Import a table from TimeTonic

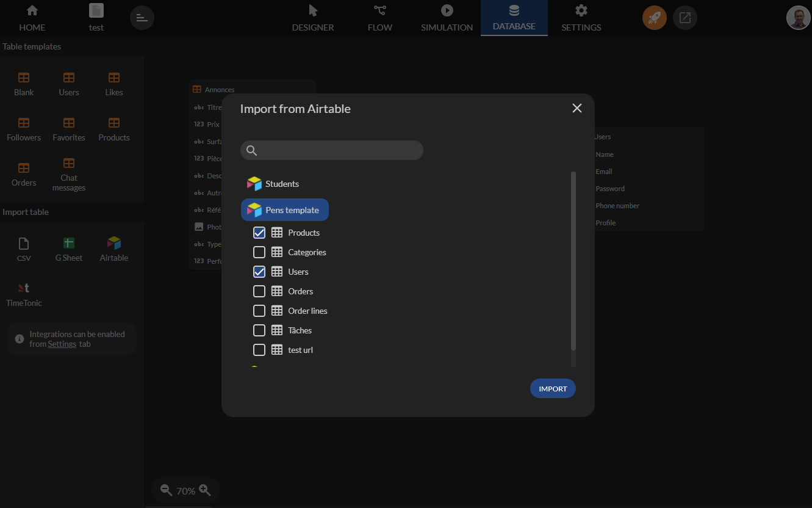(24, 295)
